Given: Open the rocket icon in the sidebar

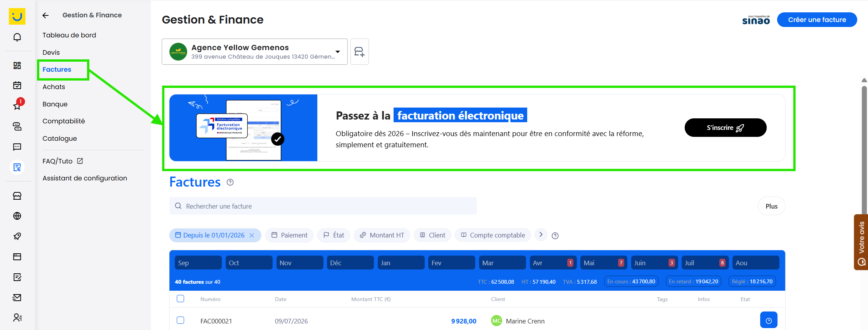Looking at the screenshot, I should click(17, 236).
